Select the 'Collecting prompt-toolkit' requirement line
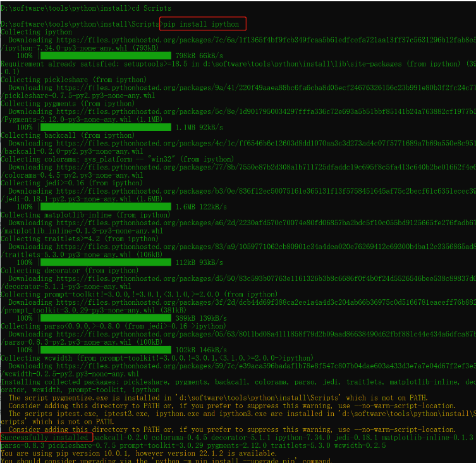Image resolution: width=476 pixels, height=463 pixels. [139, 294]
